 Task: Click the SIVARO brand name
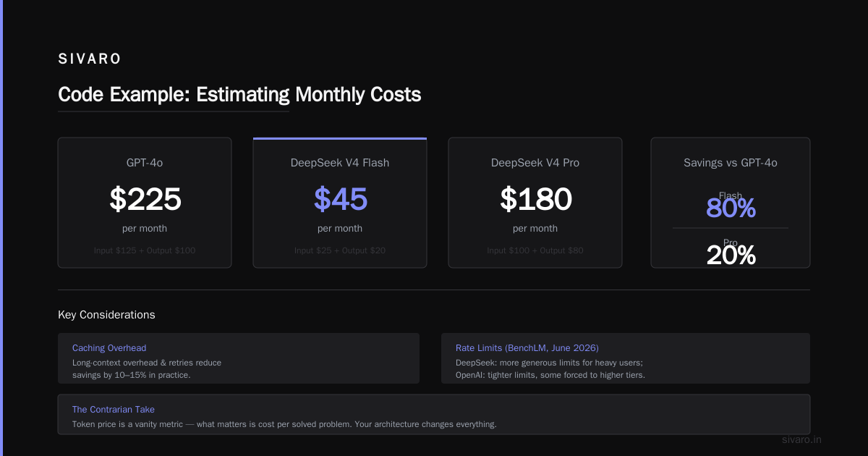(90, 59)
